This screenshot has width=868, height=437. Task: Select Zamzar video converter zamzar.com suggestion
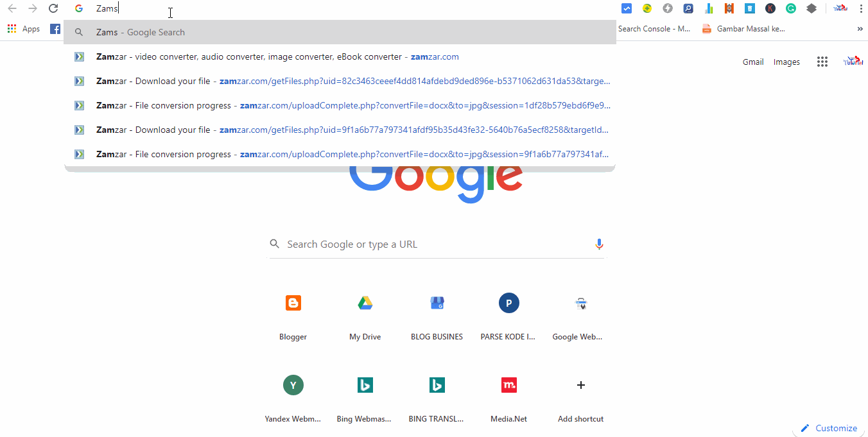340,56
